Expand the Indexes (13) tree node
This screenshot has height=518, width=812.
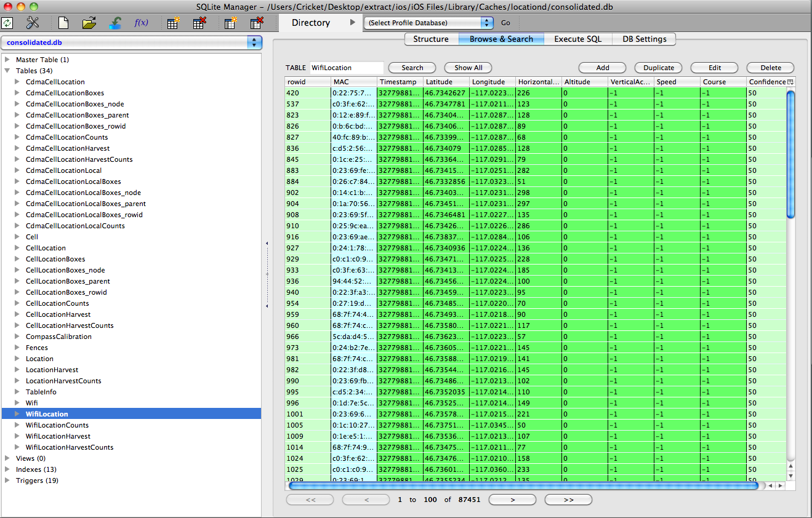pyautogui.click(x=7, y=469)
